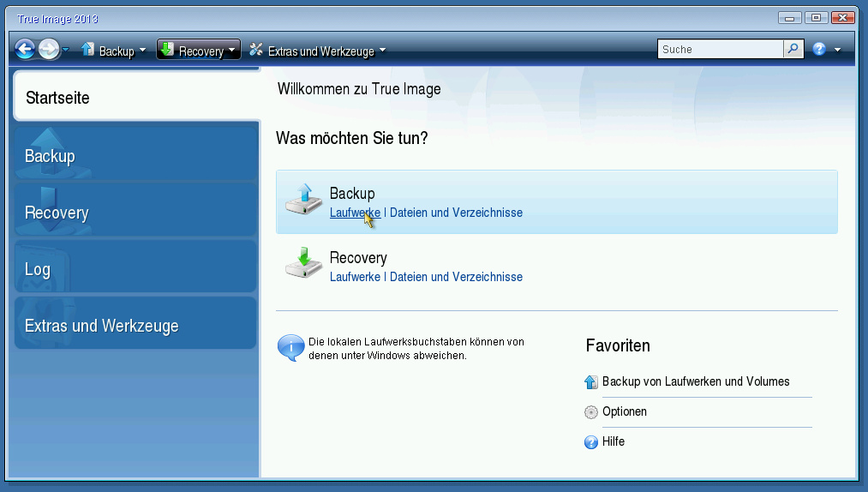This screenshot has width=868, height=492.
Task: Click 'Was möchten Sie tun?' heading
Action: 352,138
